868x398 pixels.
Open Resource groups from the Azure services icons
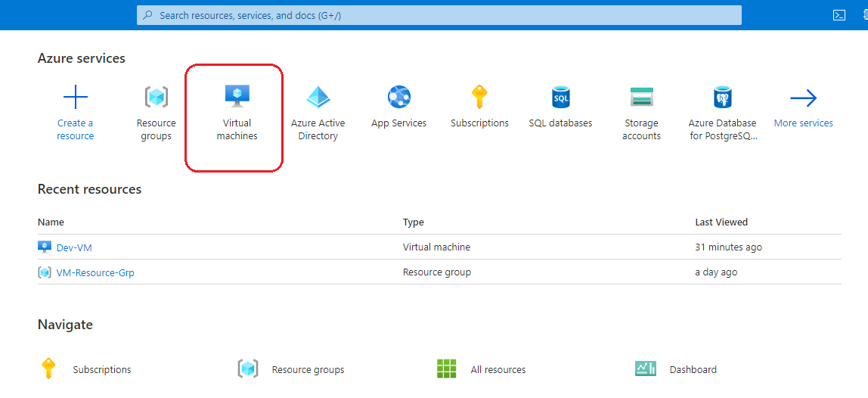156,97
